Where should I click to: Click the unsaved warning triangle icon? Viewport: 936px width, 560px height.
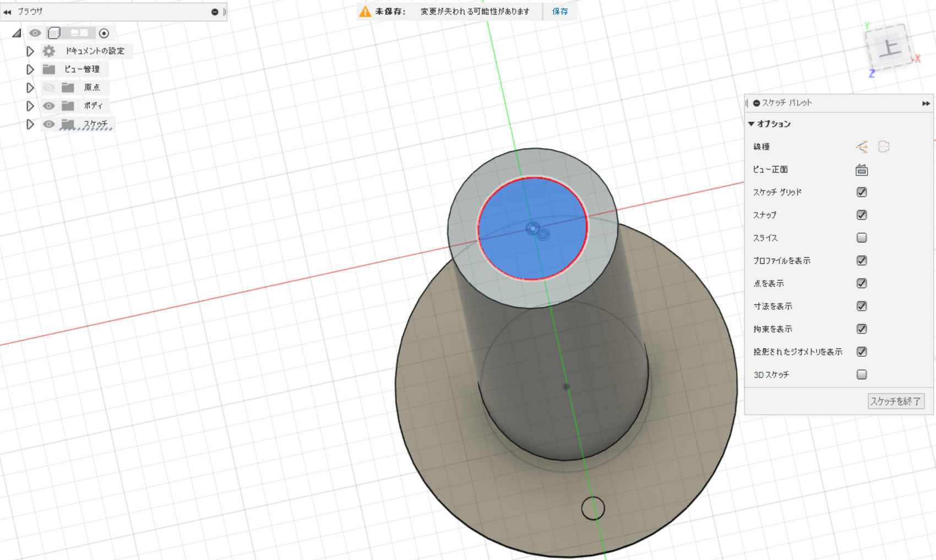pos(365,12)
